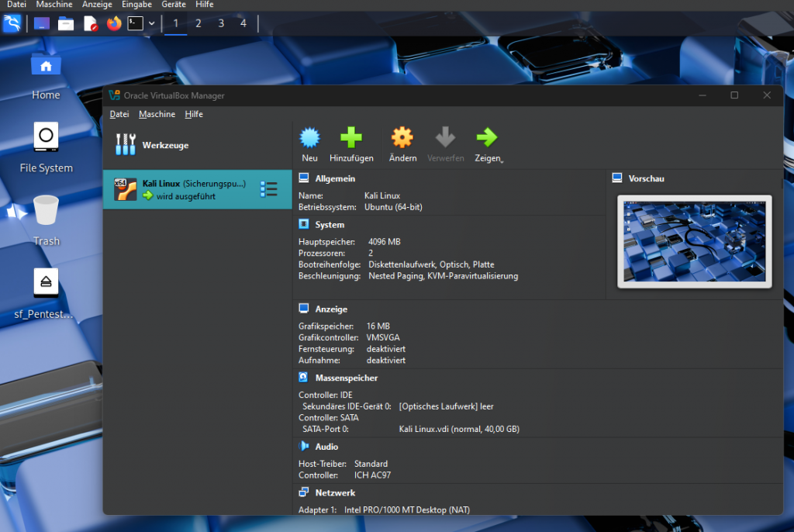
Task: Click the green Hinzufügen plus icon
Action: [x=351, y=139]
